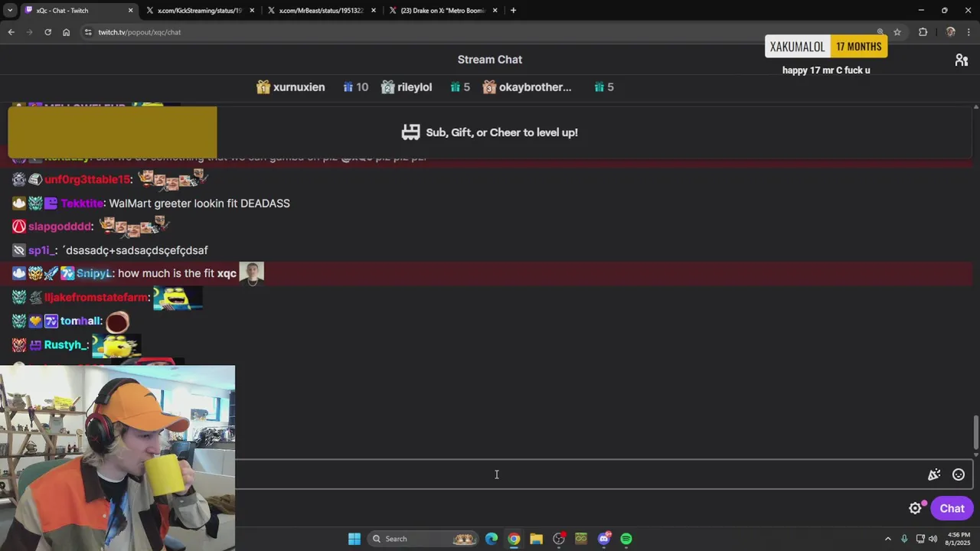View site information icon in address bar
980x551 pixels.
click(x=88, y=32)
